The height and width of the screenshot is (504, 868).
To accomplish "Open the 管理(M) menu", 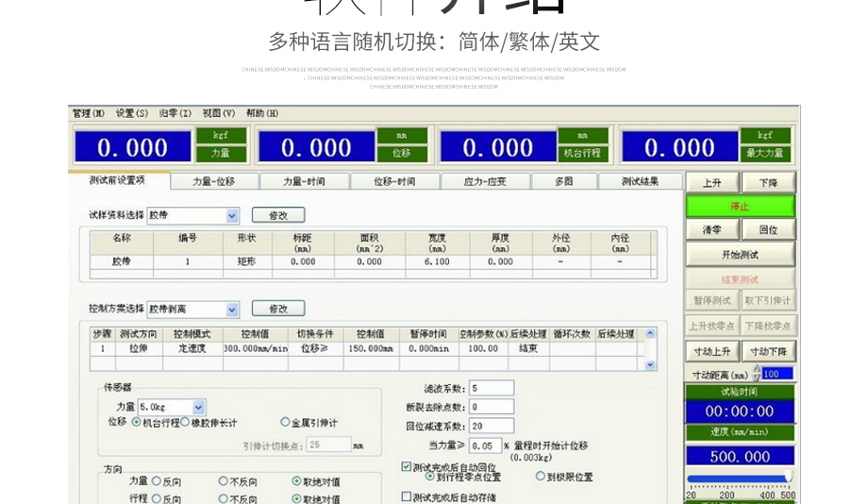I will pos(88,113).
